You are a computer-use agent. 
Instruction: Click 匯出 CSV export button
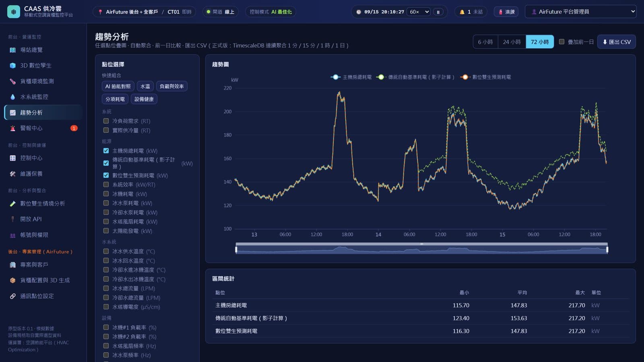pos(617,42)
